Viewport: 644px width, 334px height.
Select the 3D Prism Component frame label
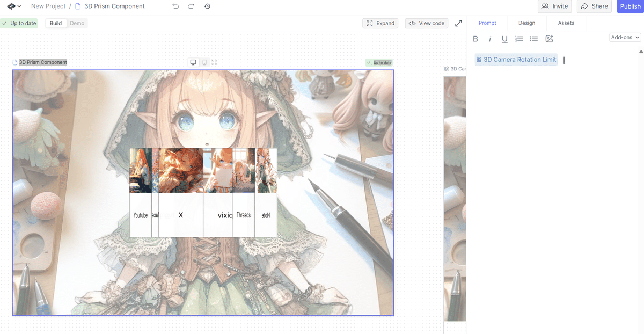pos(43,62)
